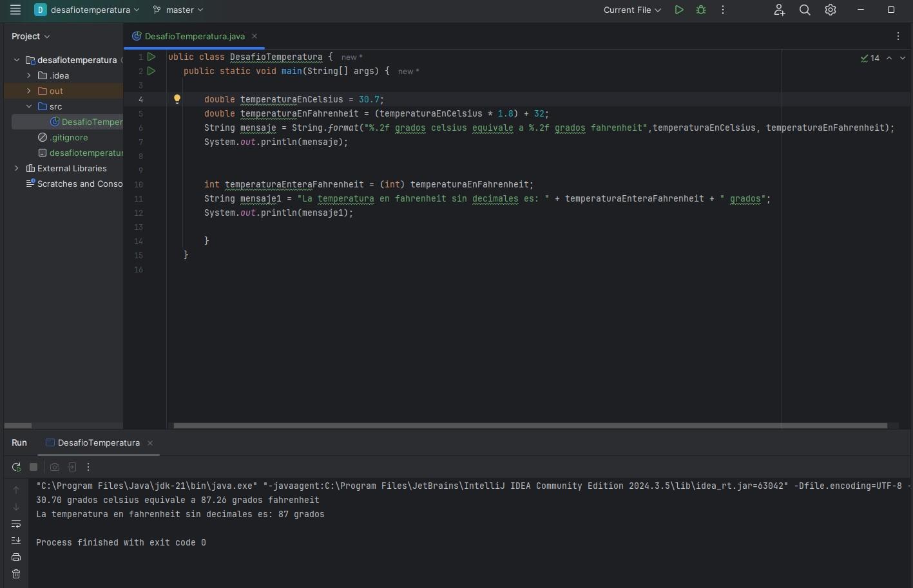The width and height of the screenshot is (913, 588).
Task: Start debugging with the bug icon
Action: coord(701,10)
